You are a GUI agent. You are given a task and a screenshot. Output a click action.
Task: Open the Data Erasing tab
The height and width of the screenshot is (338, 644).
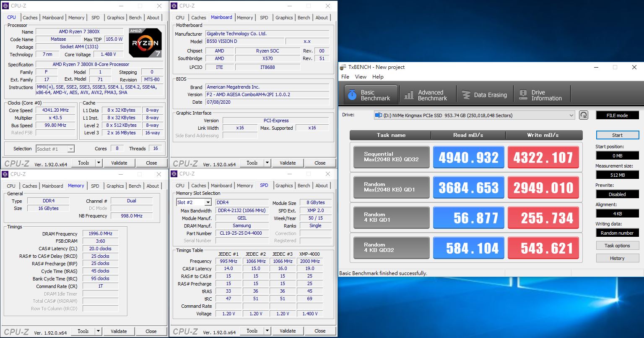(x=485, y=95)
